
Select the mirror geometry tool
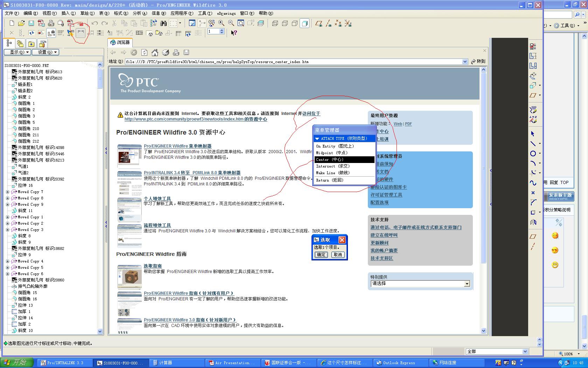pyautogui.click(x=533, y=222)
